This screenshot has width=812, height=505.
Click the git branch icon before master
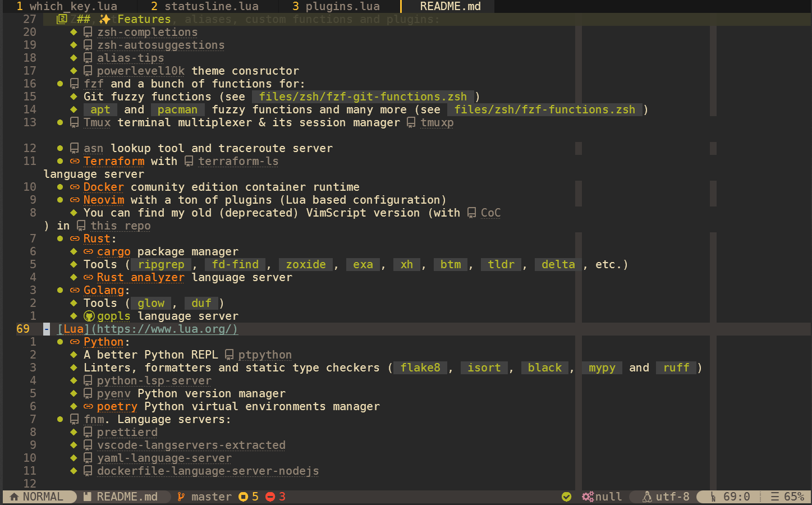(x=181, y=497)
